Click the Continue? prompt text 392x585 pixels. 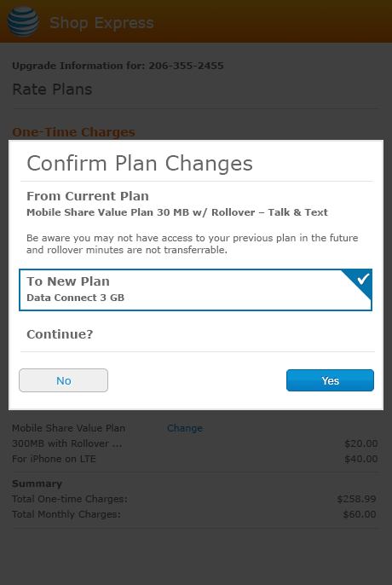[60, 334]
